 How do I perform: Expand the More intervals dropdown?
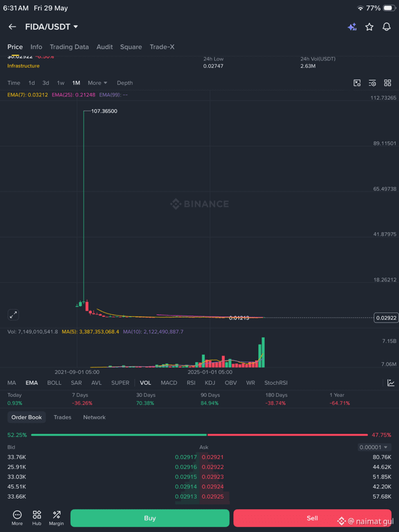(98, 83)
